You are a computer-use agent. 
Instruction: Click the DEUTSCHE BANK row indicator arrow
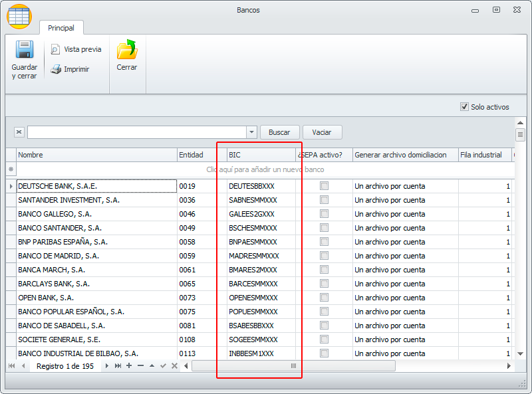coord(11,186)
